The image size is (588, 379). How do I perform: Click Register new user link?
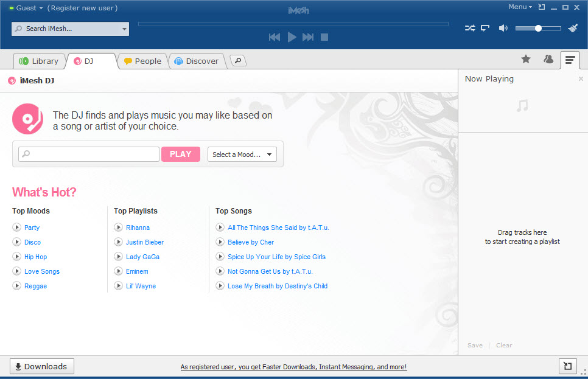(83, 8)
